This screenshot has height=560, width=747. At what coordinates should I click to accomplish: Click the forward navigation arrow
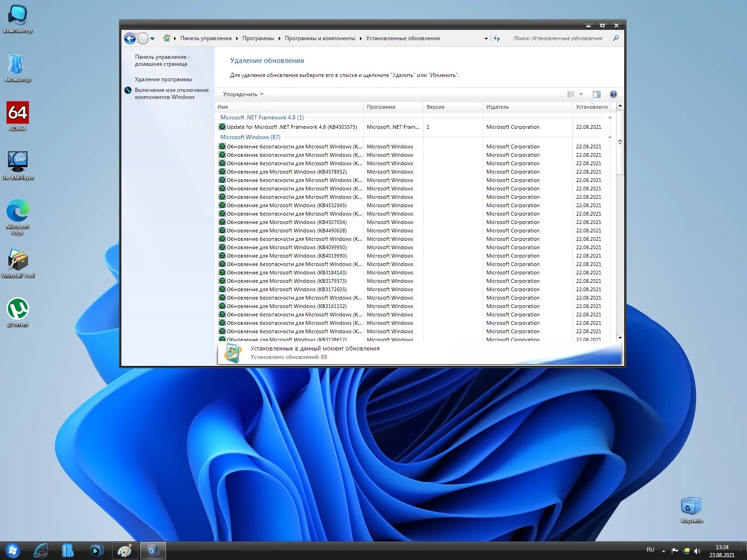pos(143,38)
